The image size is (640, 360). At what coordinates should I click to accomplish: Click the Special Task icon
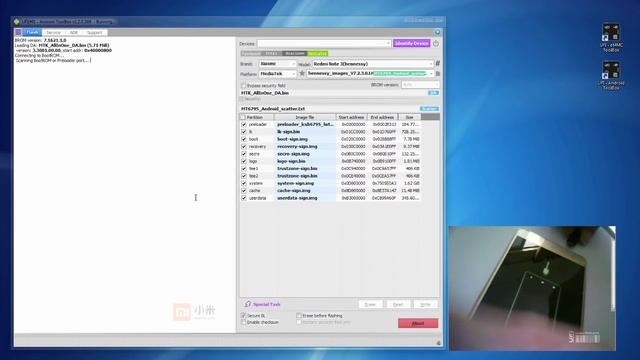tap(247, 304)
